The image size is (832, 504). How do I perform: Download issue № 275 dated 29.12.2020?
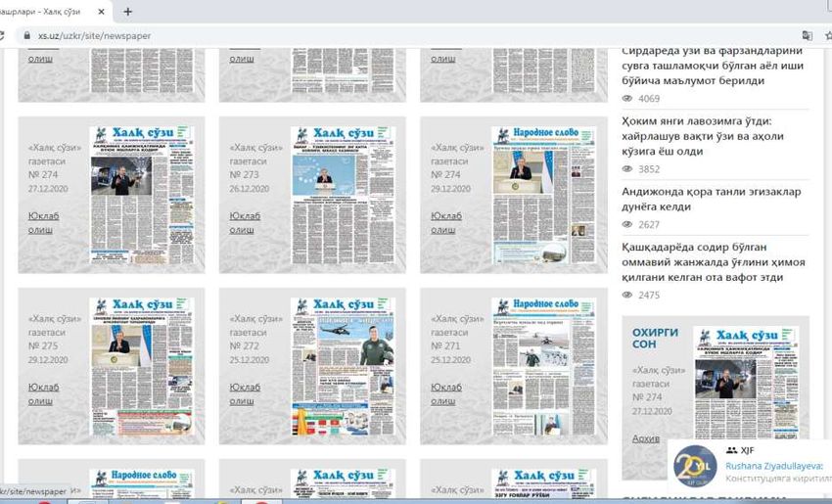pos(43,394)
